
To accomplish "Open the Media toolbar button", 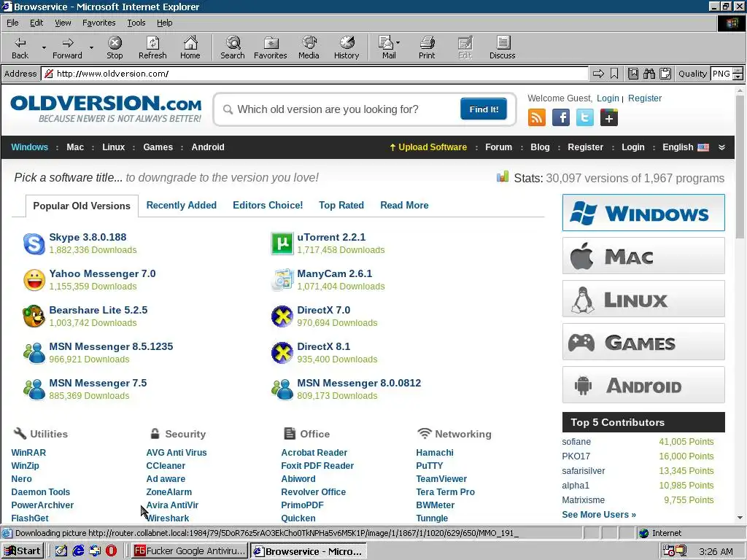I will point(309,47).
